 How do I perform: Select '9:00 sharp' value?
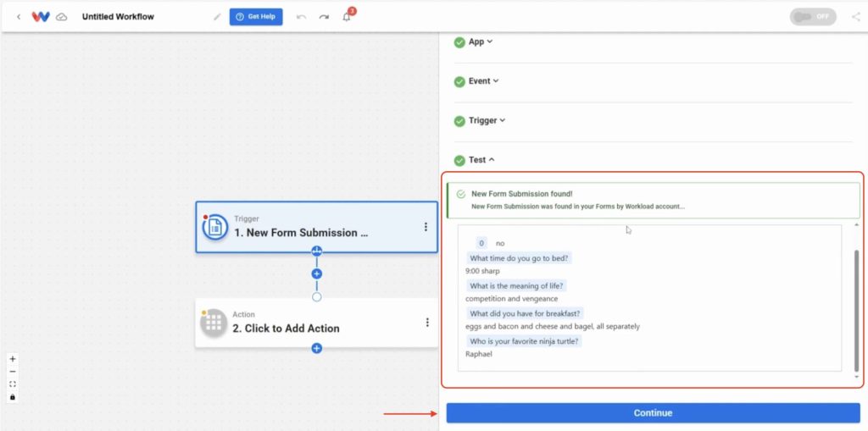click(482, 271)
